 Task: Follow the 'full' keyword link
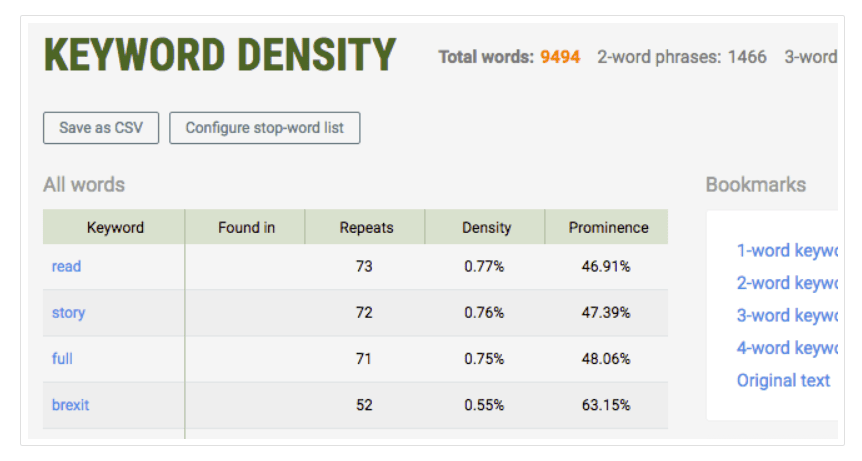point(62,359)
